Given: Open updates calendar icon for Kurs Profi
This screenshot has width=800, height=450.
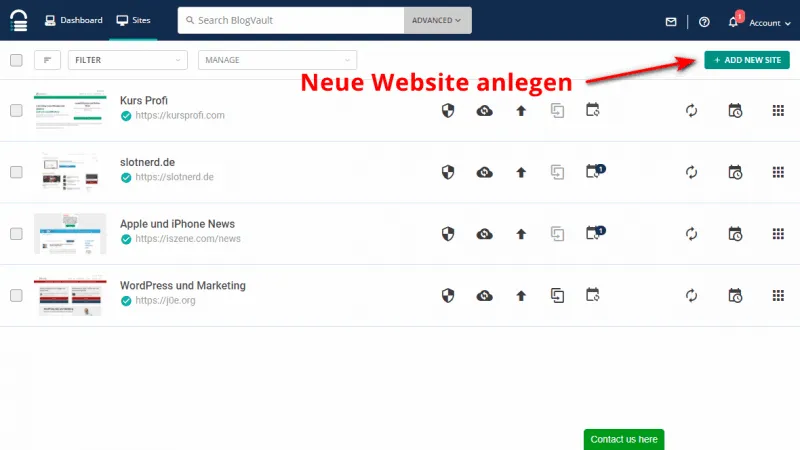Looking at the screenshot, I should pos(593,110).
